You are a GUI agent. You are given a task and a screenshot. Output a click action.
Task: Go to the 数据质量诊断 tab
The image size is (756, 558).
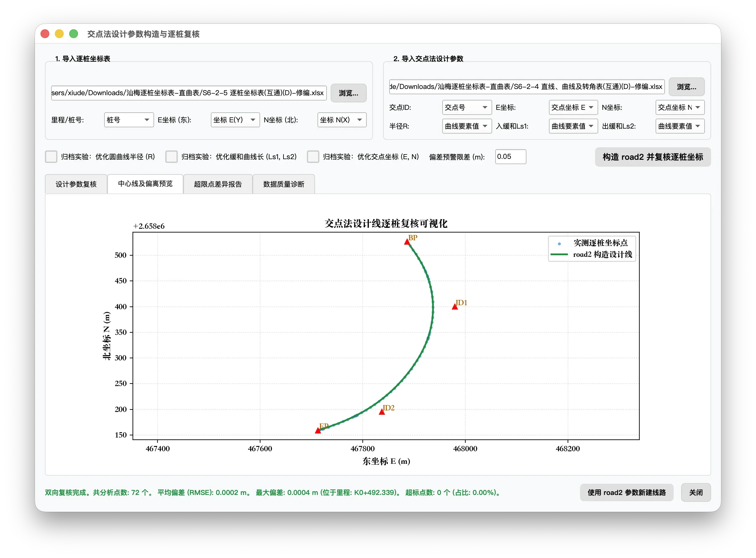click(x=284, y=184)
